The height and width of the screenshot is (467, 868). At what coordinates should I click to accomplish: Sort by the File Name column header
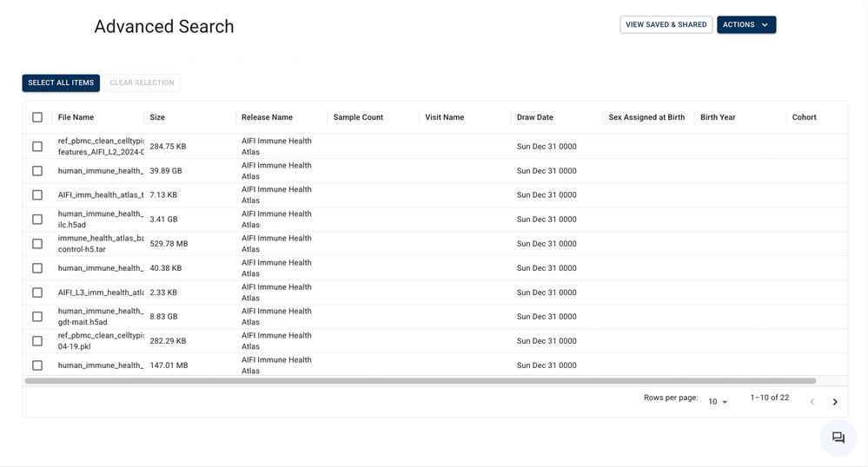(76, 117)
